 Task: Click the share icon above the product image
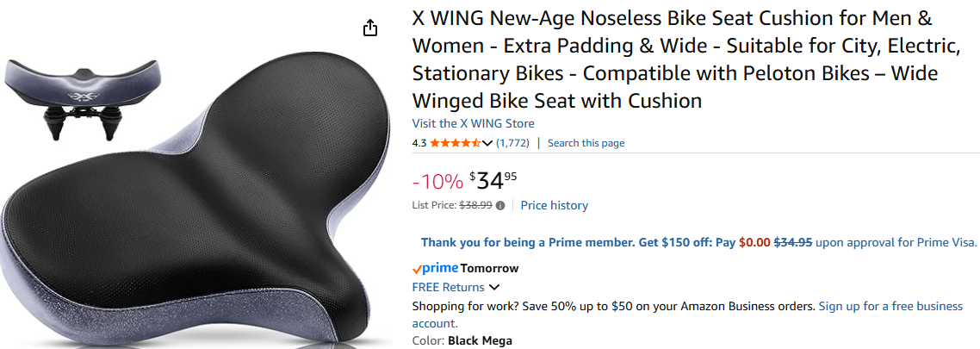tap(370, 28)
